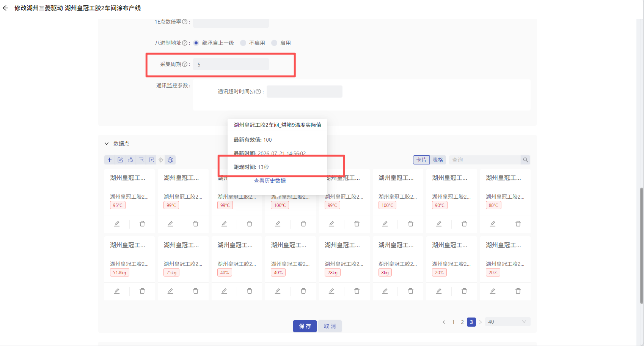The width and height of the screenshot is (644, 346).
Task: Edit the card showing 8kg
Action: [x=385, y=291]
